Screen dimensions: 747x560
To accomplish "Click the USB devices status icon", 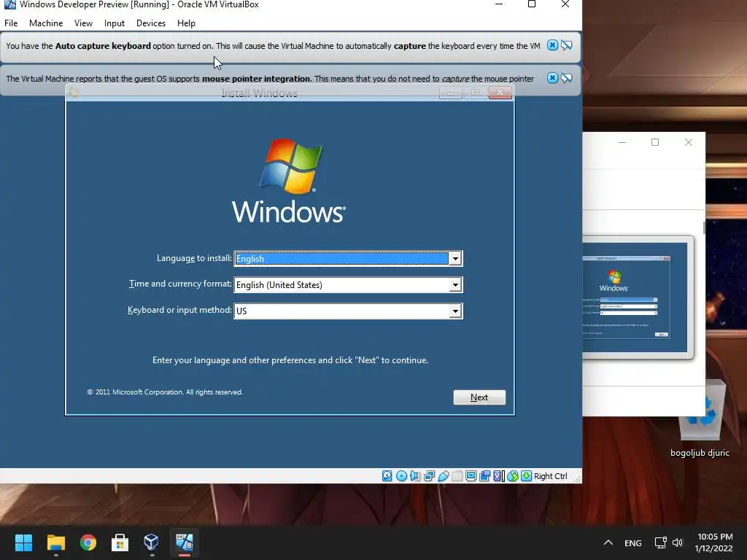I will pyautogui.click(x=443, y=475).
